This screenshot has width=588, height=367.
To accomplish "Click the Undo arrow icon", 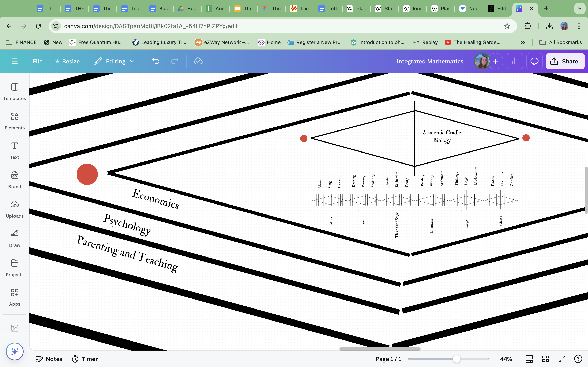I will pyautogui.click(x=156, y=61).
